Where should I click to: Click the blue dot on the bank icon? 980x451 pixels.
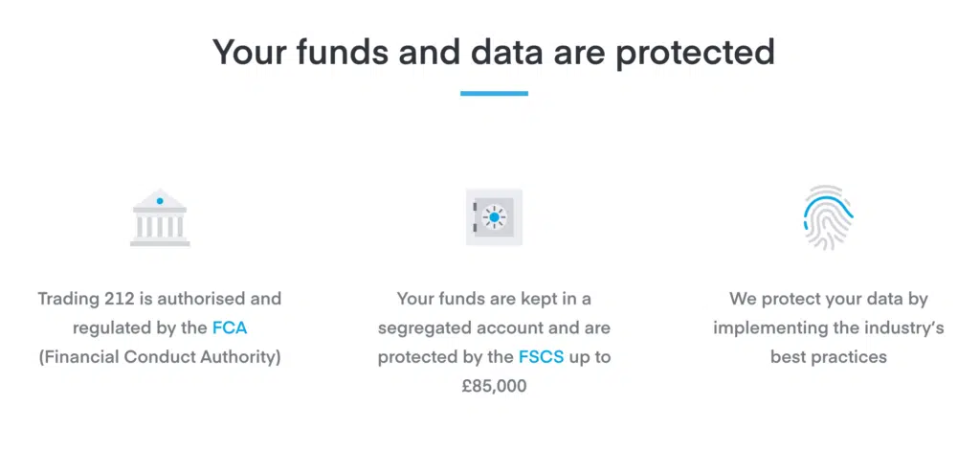pyautogui.click(x=160, y=201)
